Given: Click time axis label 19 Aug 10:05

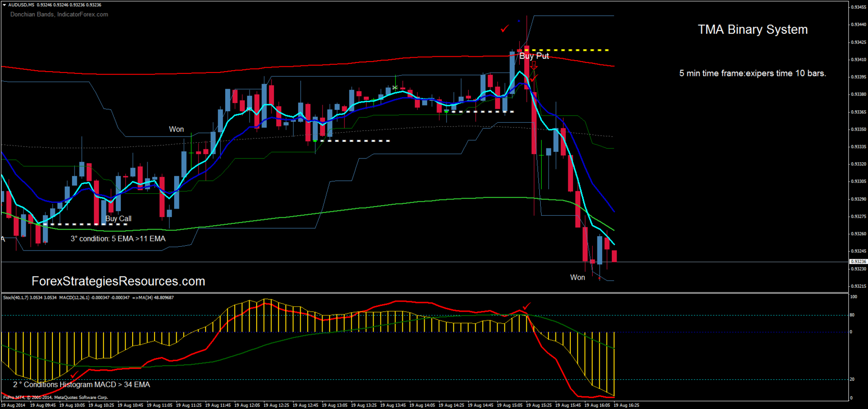Looking at the screenshot, I should (72, 405).
